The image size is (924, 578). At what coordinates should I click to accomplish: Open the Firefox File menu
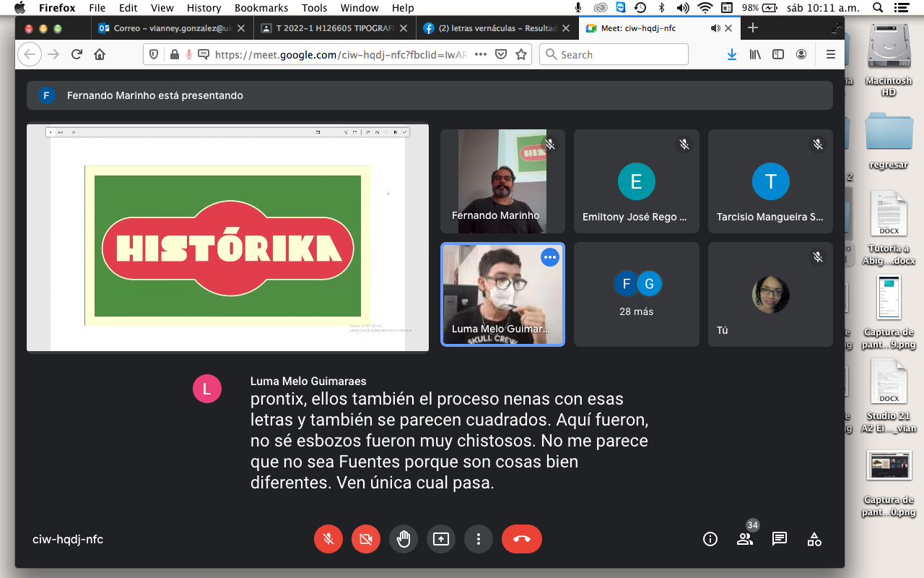97,8
